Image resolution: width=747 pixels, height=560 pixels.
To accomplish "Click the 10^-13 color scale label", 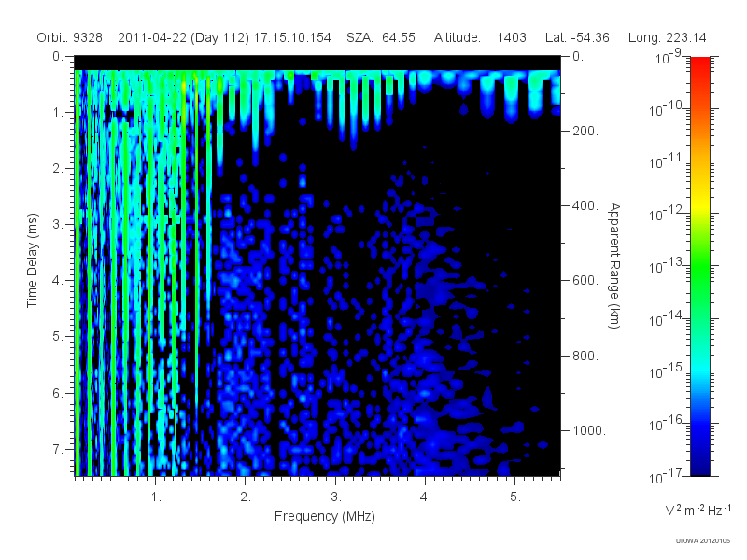I will [667, 265].
